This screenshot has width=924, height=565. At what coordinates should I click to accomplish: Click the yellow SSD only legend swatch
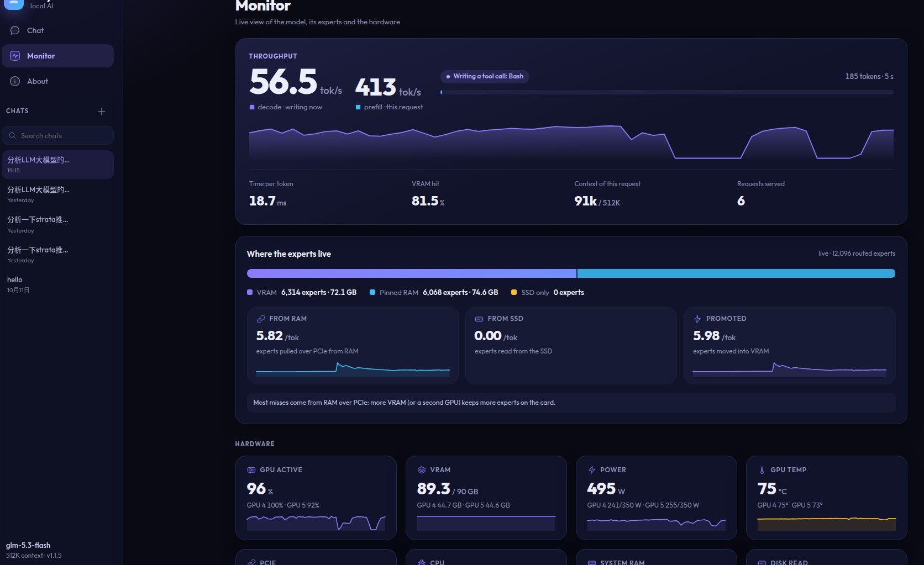pyautogui.click(x=514, y=292)
